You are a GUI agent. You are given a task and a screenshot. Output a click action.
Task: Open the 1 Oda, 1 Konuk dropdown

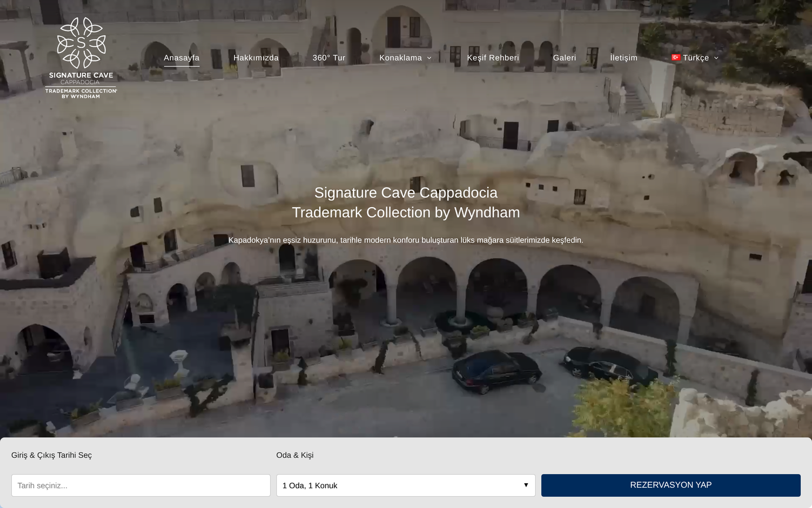tap(406, 485)
